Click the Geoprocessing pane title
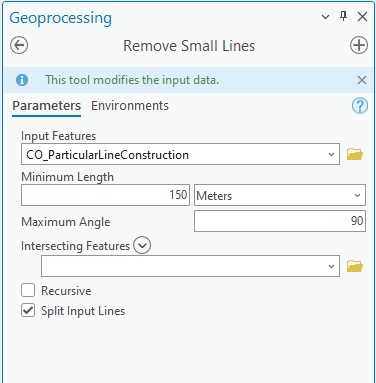The image size is (376, 383). coord(60,18)
